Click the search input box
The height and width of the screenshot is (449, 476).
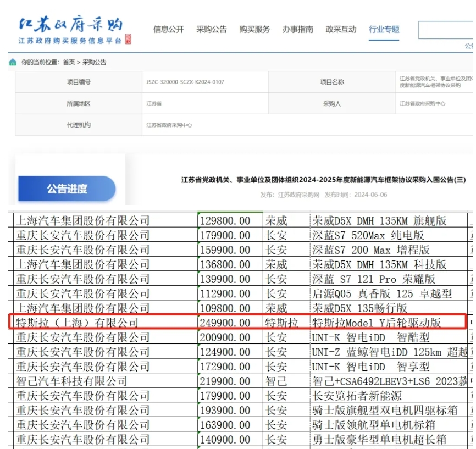[446, 30]
